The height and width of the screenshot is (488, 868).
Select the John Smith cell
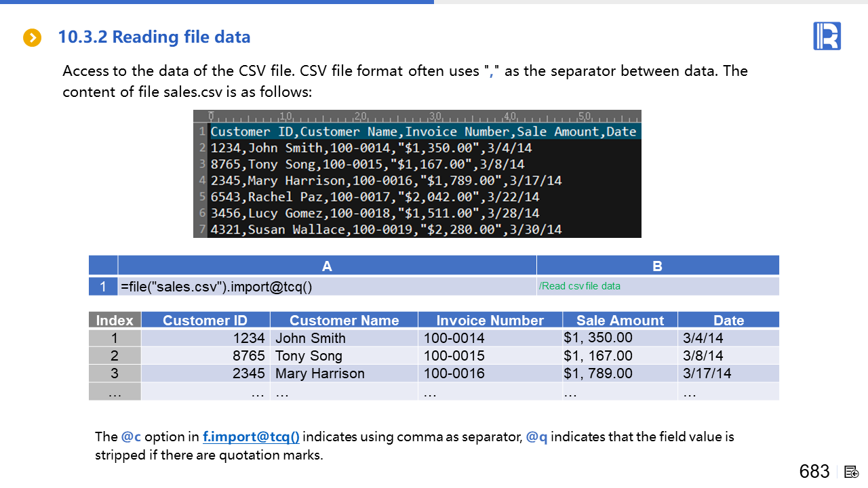[x=311, y=338]
